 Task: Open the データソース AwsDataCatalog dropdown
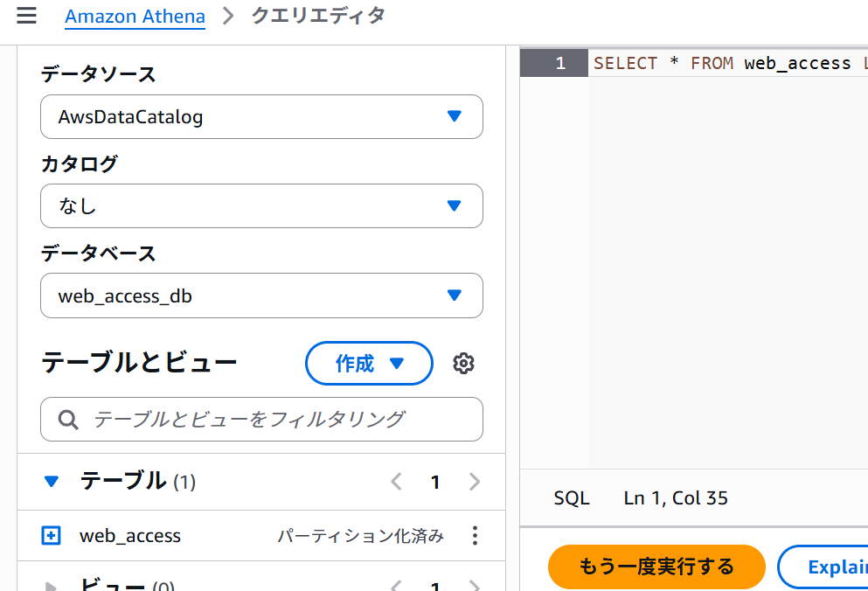262,117
